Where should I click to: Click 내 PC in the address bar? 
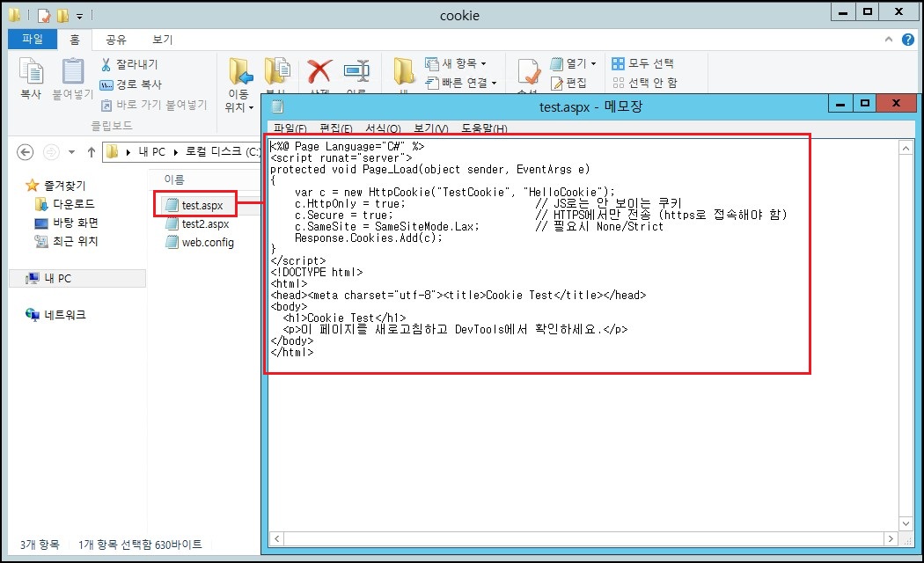coord(151,152)
